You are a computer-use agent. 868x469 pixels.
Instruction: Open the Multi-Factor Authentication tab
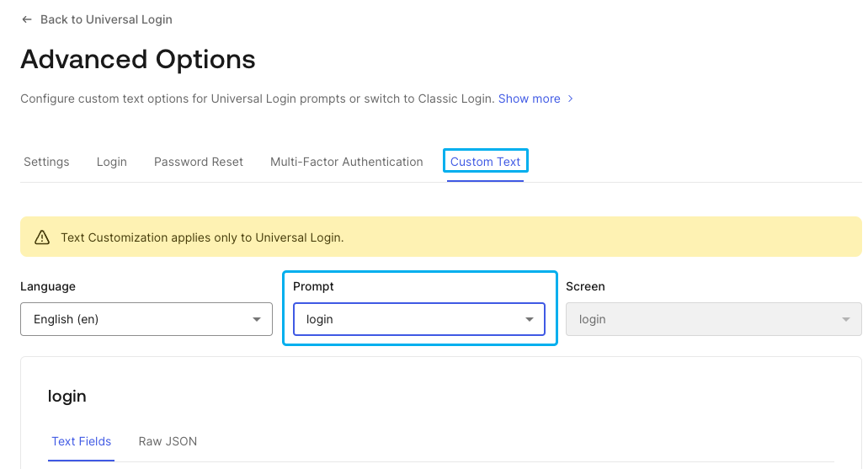(346, 162)
